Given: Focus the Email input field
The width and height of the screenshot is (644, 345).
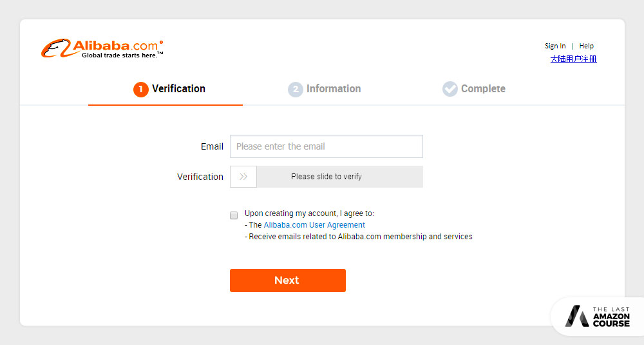Looking at the screenshot, I should pyautogui.click(x=326, y=146).
